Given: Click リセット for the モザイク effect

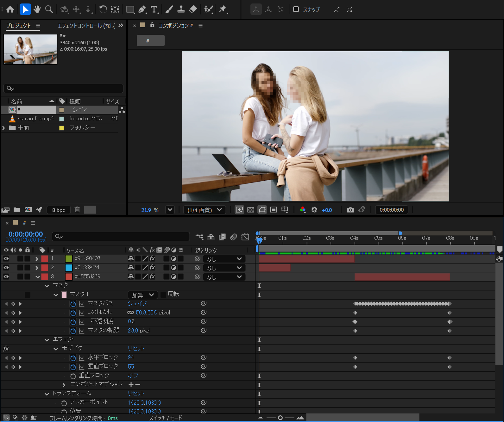Looking at the screenshot, I should [136, 348].
